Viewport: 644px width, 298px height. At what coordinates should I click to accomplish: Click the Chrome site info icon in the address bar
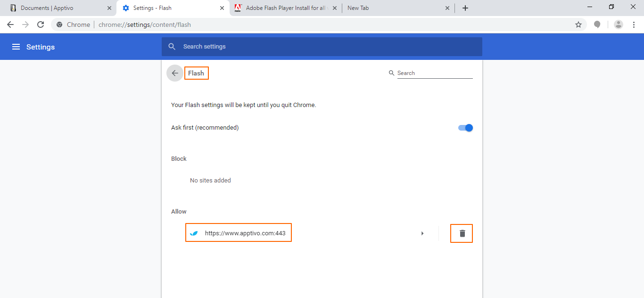(x=59, y=25)
